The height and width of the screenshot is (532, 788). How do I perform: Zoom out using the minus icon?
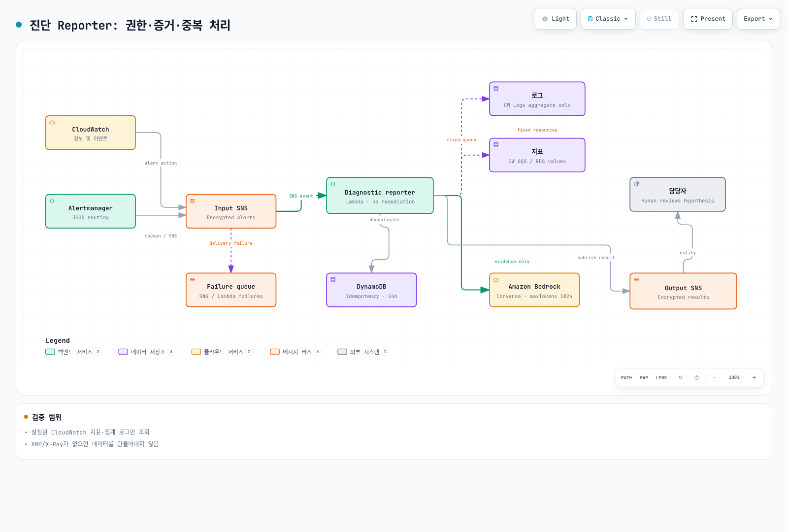tap(715, 378)
